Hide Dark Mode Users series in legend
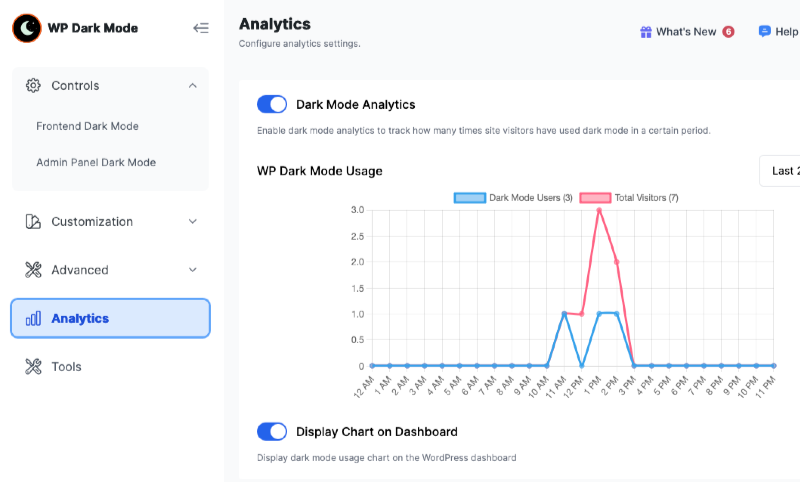The width and height of the screenshot is (800, 482). click(513, 197)
